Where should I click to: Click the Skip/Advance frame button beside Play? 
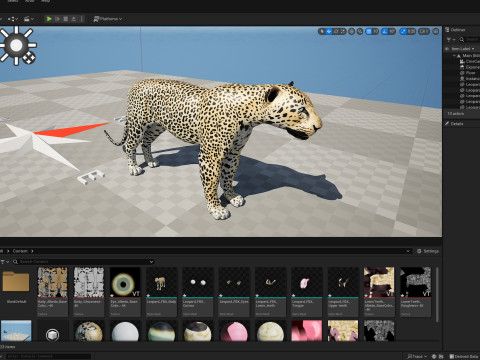click(57, 19)
